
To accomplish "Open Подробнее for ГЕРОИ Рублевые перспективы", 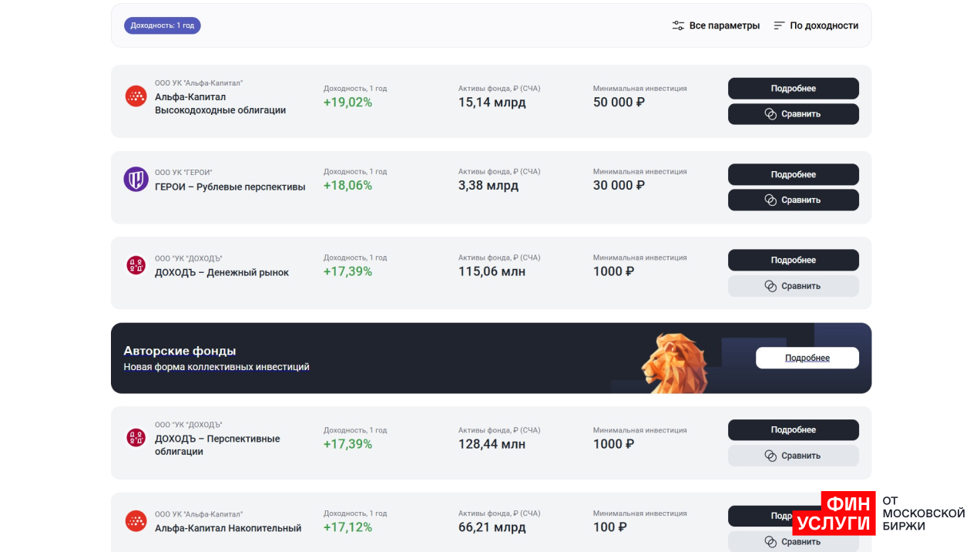I will (794, 174).
